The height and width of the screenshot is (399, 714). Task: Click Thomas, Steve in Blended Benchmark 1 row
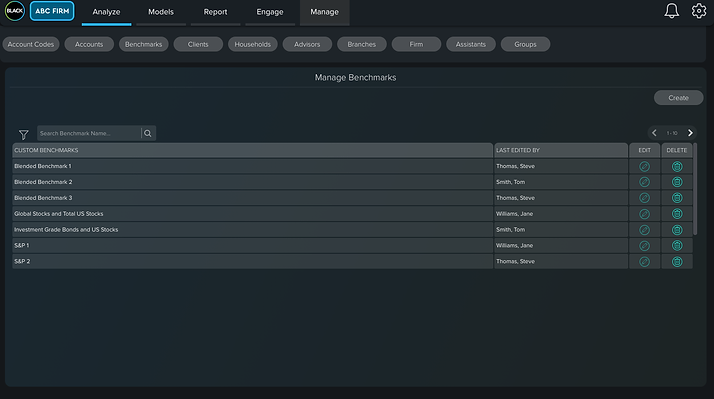[515, 166]
